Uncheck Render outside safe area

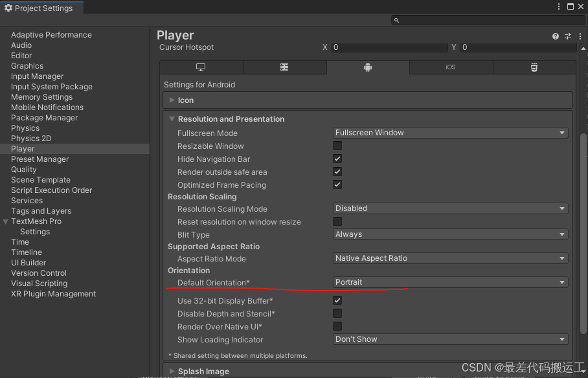(337, 172)
